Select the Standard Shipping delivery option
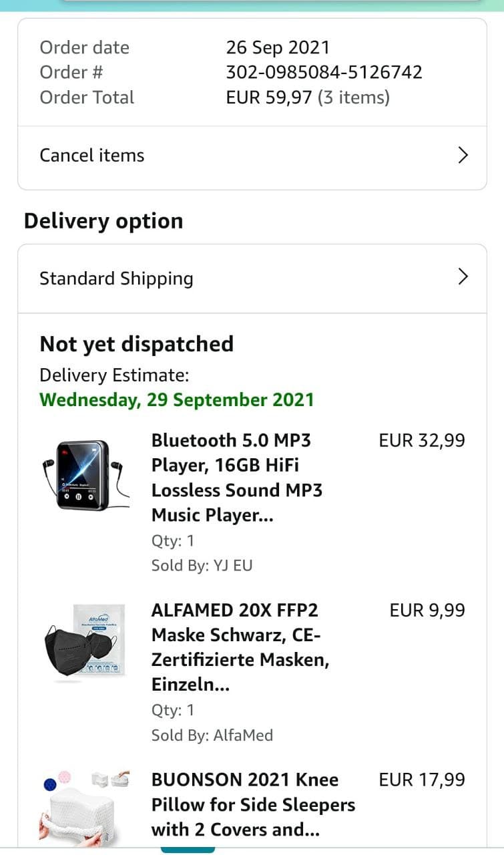Viewport: 504px width, 855px height. tap(116, 279)
